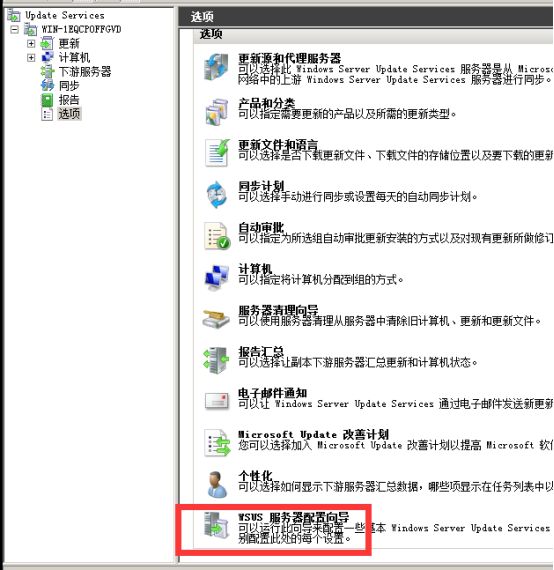Click the 同步 tree icon
554x570 pixels.
pyautogui.click(x=47, y=85)
